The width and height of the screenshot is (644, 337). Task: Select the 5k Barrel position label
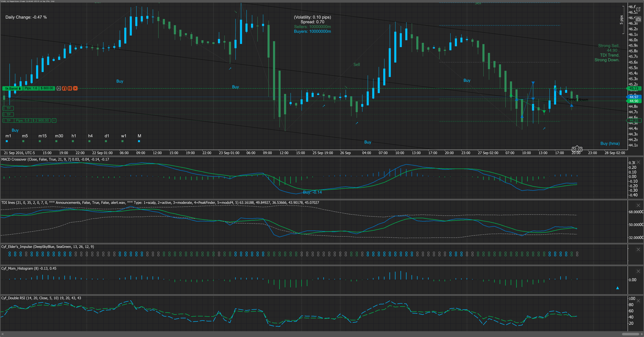pos(13,88)
